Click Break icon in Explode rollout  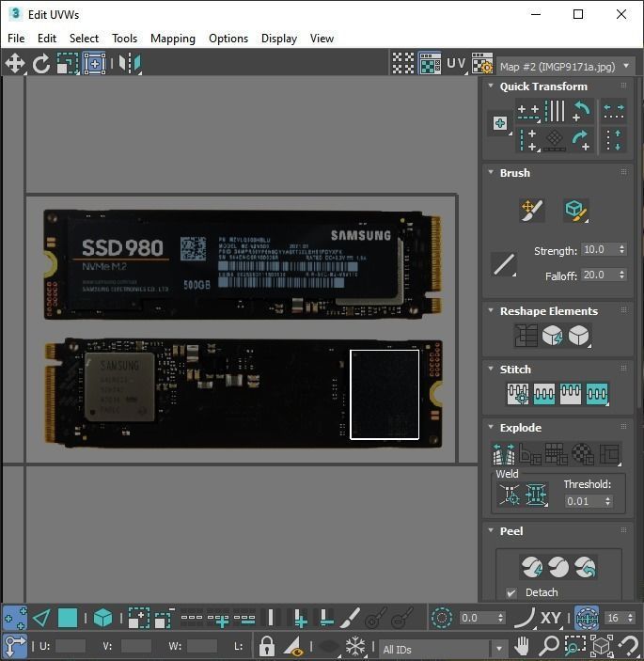point(504,453)
